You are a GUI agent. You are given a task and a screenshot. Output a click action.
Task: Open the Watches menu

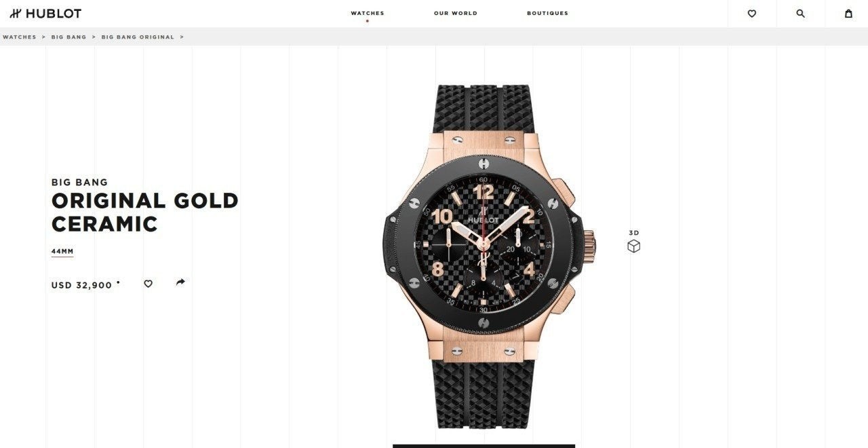click(368, 13)
